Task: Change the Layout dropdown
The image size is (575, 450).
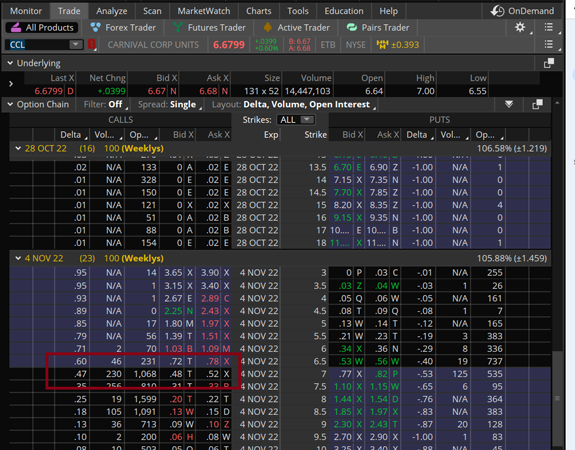Action: tap(294, 105)
